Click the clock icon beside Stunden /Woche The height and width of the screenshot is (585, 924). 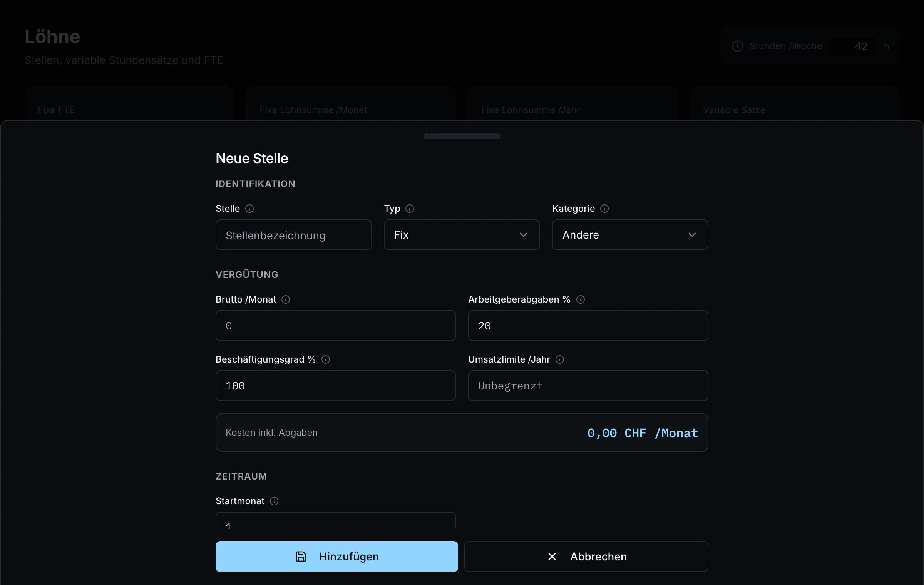[x=738, y=46]
